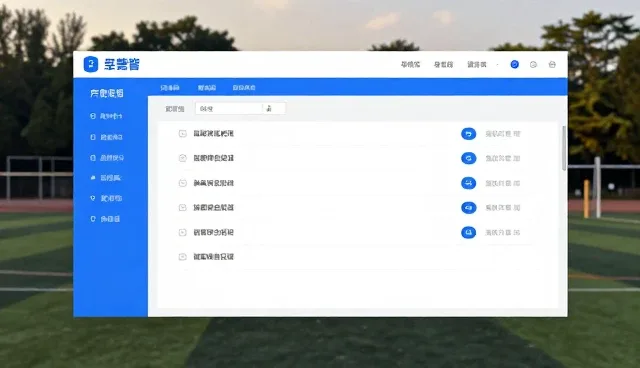Click the small round icon of second list row
The image size is (640, 368).
point(182,158)
